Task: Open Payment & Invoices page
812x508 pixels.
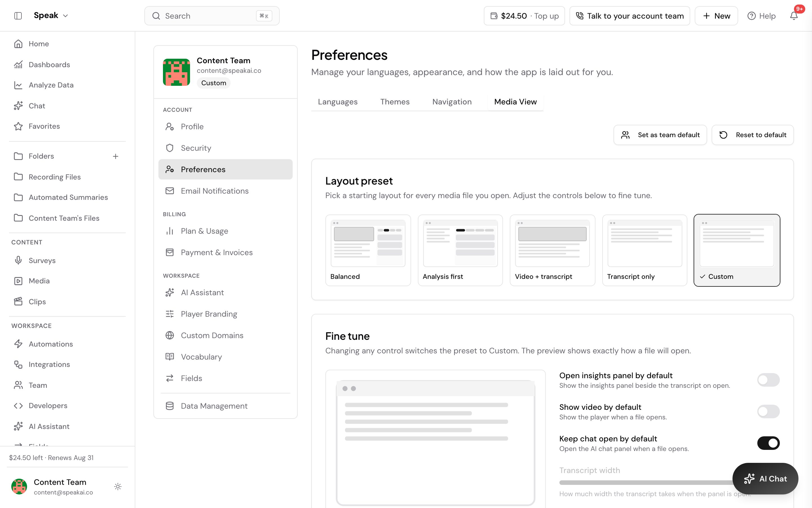Action: coord(226,252)
